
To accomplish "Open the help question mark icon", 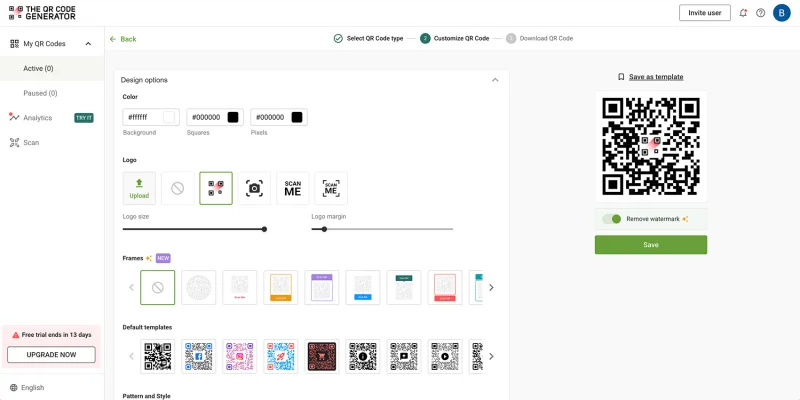I will coord(760,13).
